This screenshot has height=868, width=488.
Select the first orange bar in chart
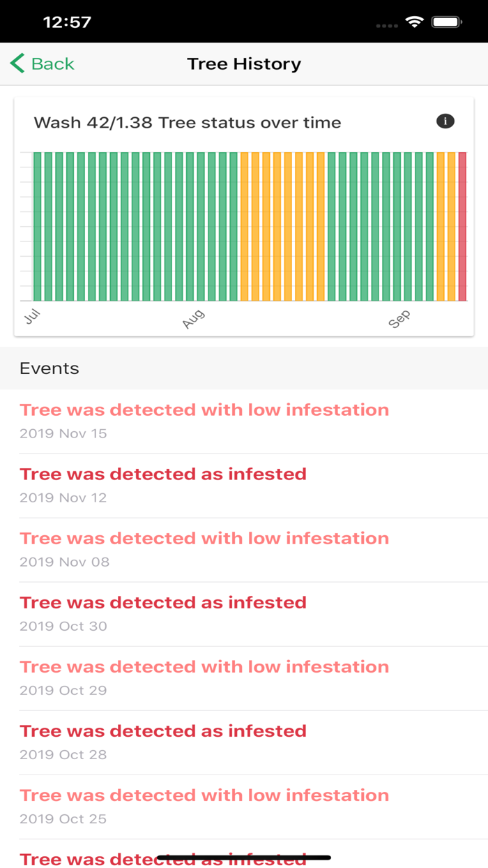pyautogui.click(x=245, y=227)
